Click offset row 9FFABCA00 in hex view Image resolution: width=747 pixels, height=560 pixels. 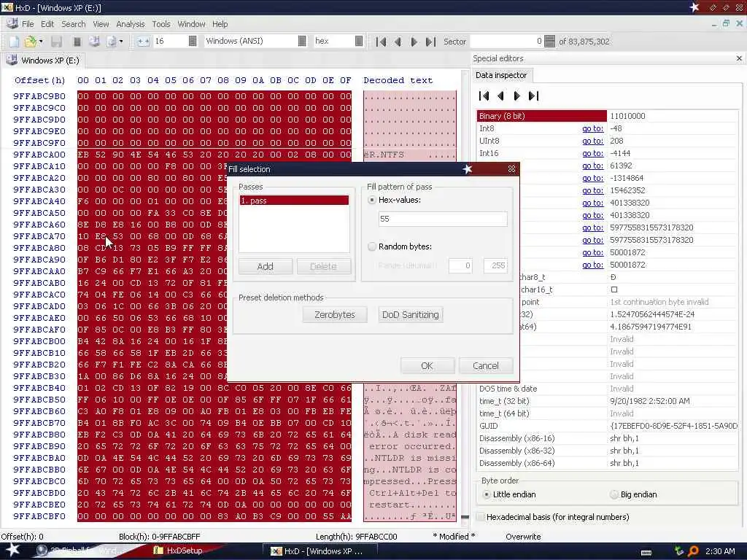point(39,155)
